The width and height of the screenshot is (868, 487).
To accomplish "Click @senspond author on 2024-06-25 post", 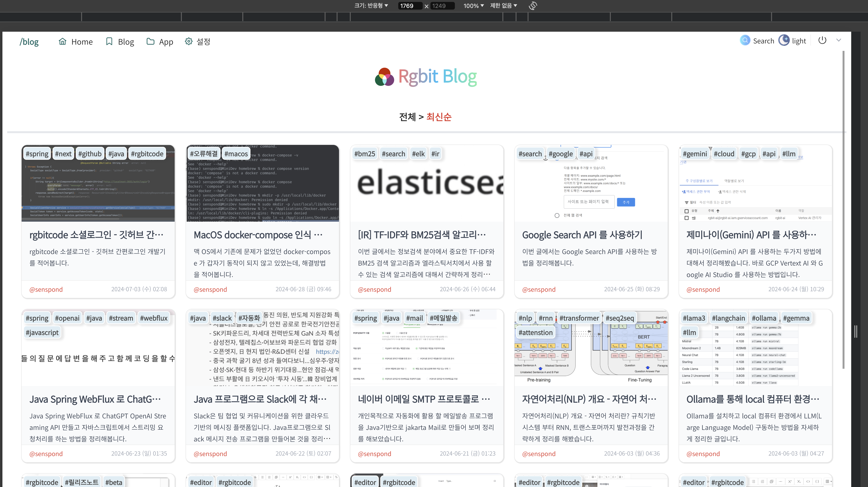I will [539, 289].
